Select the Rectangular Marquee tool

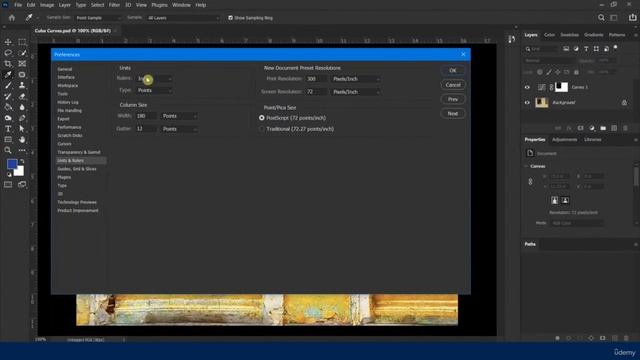pos(22,42)
